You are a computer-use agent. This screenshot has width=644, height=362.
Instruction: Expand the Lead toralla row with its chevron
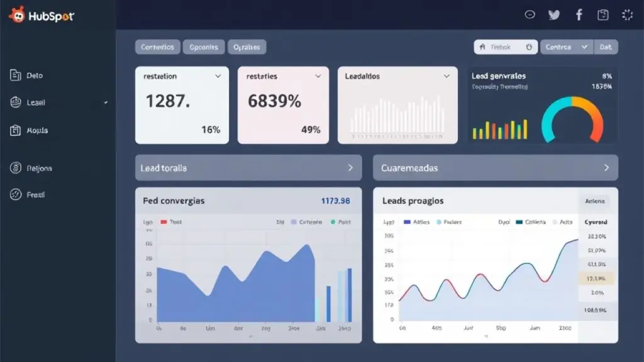[x=350, y=167]
